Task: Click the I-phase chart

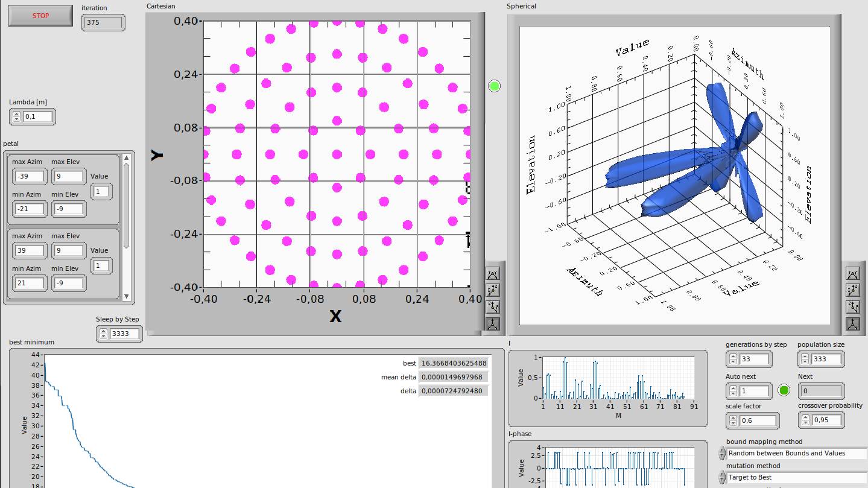Action: point(618,467)
